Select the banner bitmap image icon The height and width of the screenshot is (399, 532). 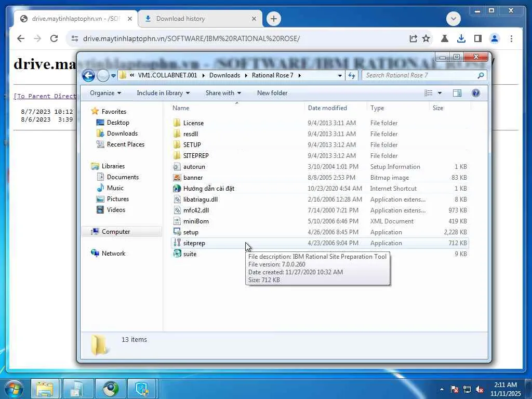pos(177,178)
